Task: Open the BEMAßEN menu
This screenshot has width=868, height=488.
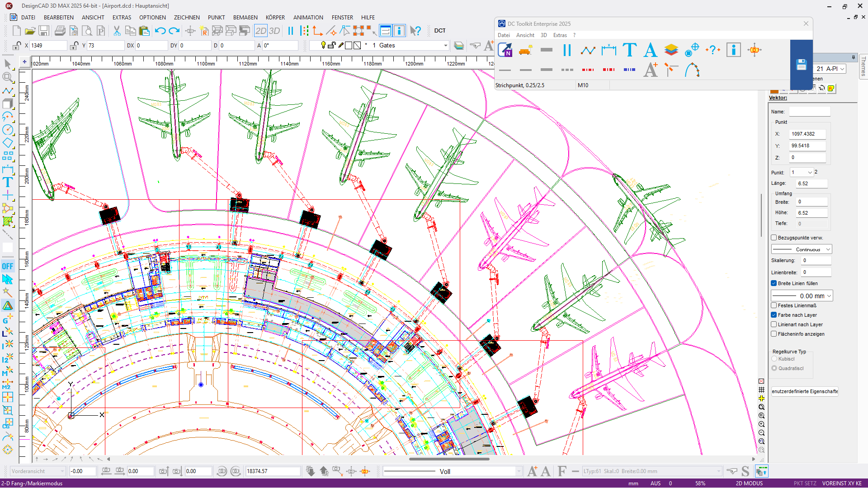Action: [245, 18]
